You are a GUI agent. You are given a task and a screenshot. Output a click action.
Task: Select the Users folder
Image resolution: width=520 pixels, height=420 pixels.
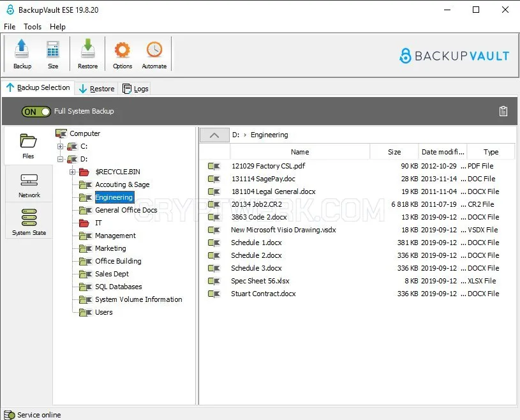(x=104, y=312)
